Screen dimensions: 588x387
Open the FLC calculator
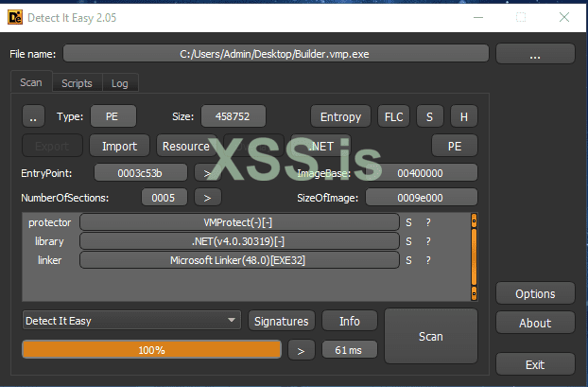coord(394,116)
